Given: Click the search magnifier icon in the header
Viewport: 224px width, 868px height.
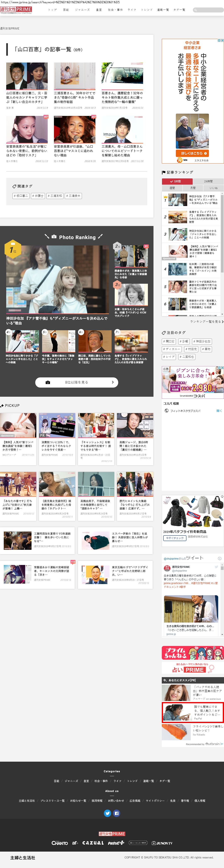Looking at the screenshot, I should click(x=195, y=10).
